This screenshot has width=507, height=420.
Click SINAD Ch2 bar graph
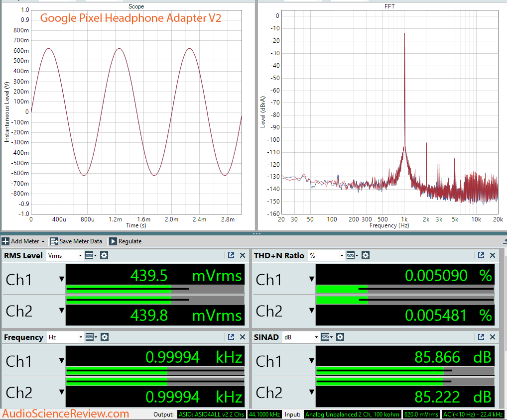click(x=405, y=382)
